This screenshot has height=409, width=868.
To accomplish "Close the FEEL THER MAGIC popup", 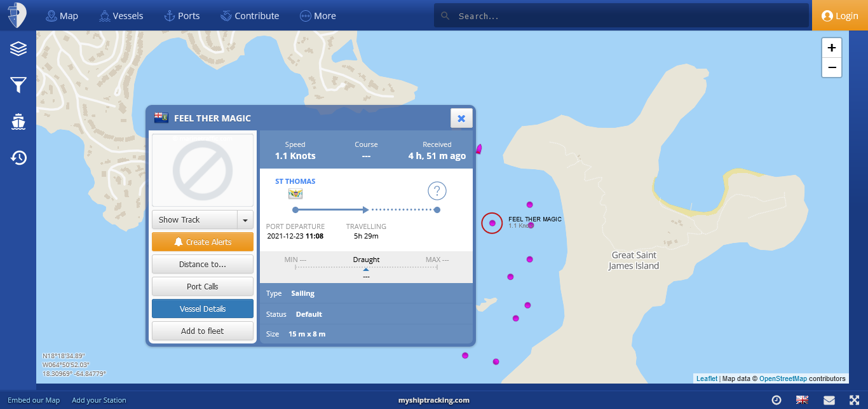I will (461, 118).
